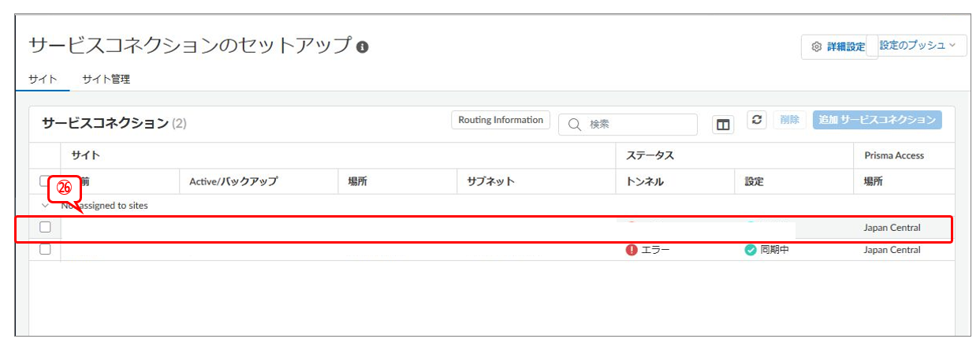This screenshot has height=350, width=980.
Task: Click the refresh icon
Action: (757, 120)
